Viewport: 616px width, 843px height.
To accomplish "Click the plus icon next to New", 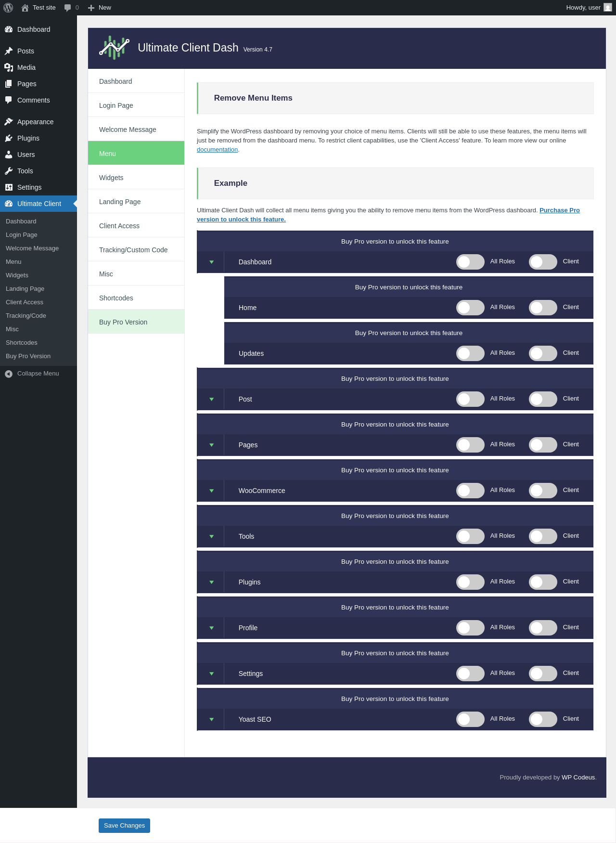I will [91, 8].
